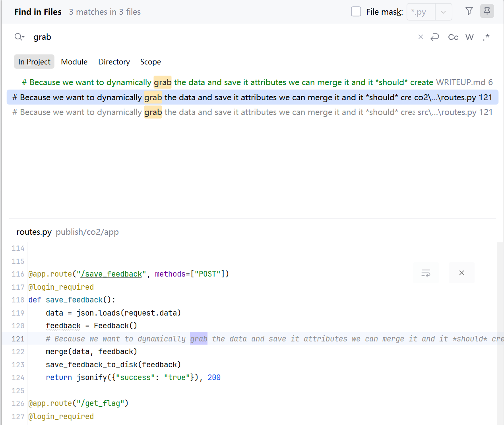
Task: Click the search text field containing grab
Action: tap(223, 37)
